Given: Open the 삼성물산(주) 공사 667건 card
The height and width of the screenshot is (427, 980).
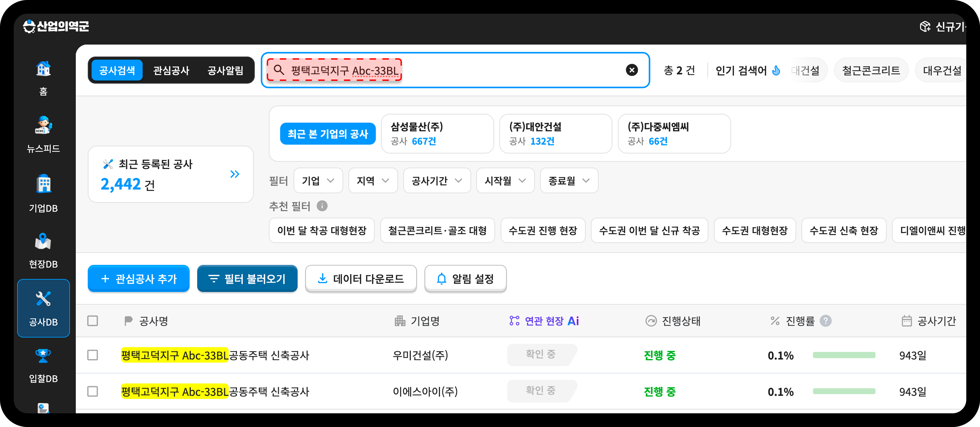Looking at the screenshot, I should (x=437, y=133).
